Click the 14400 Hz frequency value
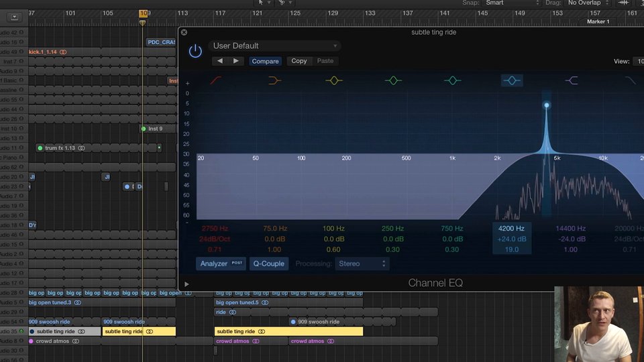Viewport: 644px width, 362px height. coord(570,228)
